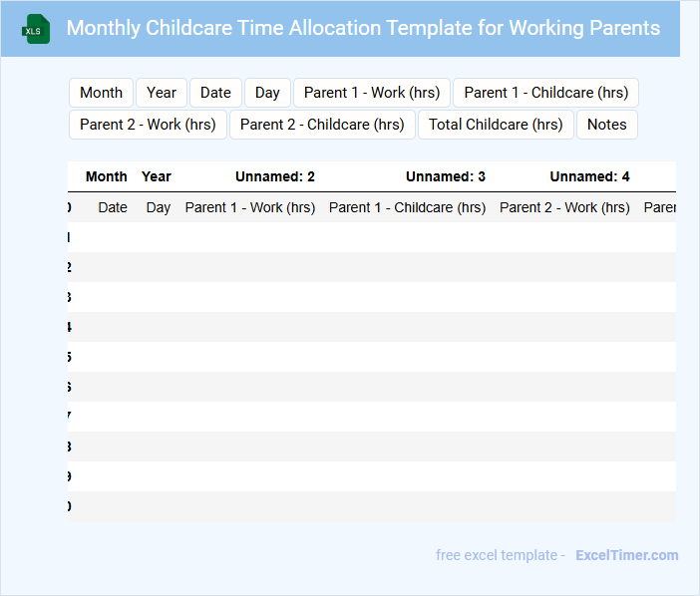This screenshot has height=596, width=700.
Task: Click the Notes tag button
Action: [606, 125]
